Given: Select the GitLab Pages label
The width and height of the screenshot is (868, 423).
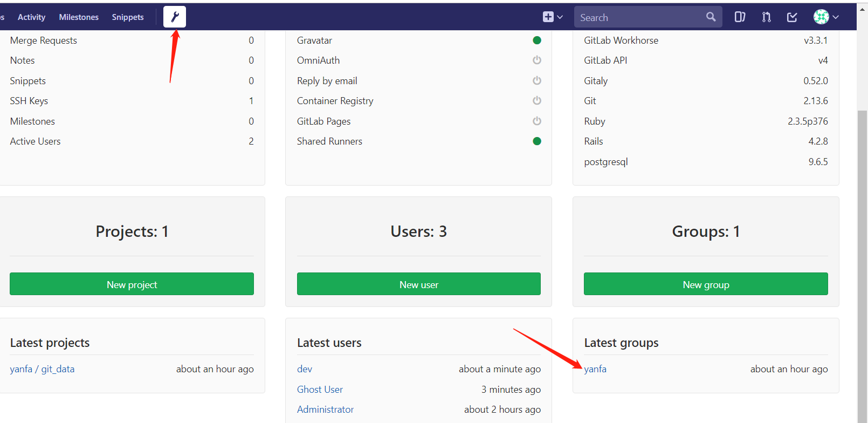Looking at the screenshot, I should click(x=323, y=121).
